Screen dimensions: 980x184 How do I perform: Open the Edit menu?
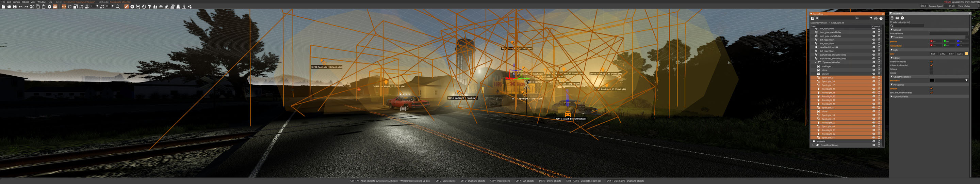9,2
